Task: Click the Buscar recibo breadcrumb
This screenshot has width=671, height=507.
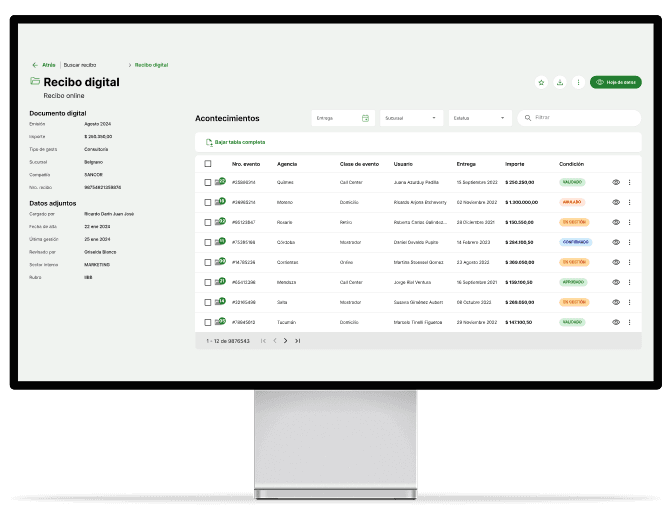Action: coord(80,64)
